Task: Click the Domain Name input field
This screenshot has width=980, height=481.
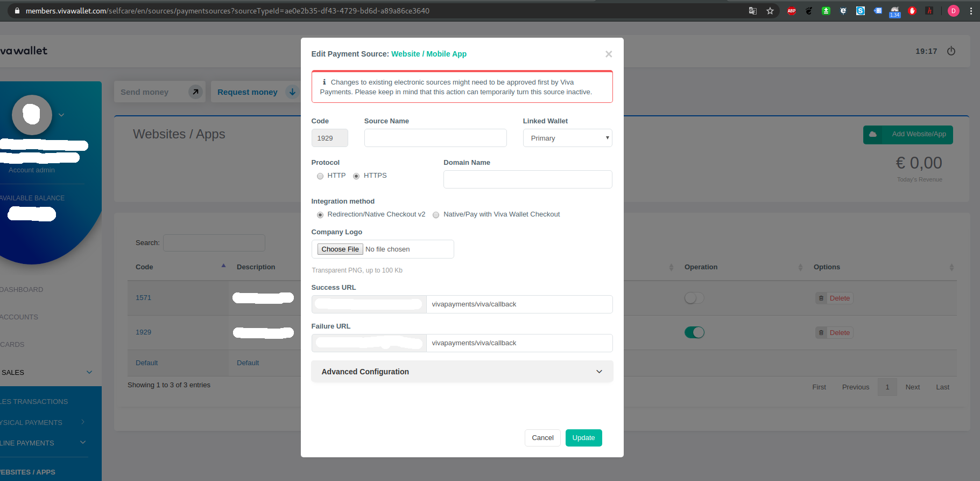Action: click(x=527, y=179)
